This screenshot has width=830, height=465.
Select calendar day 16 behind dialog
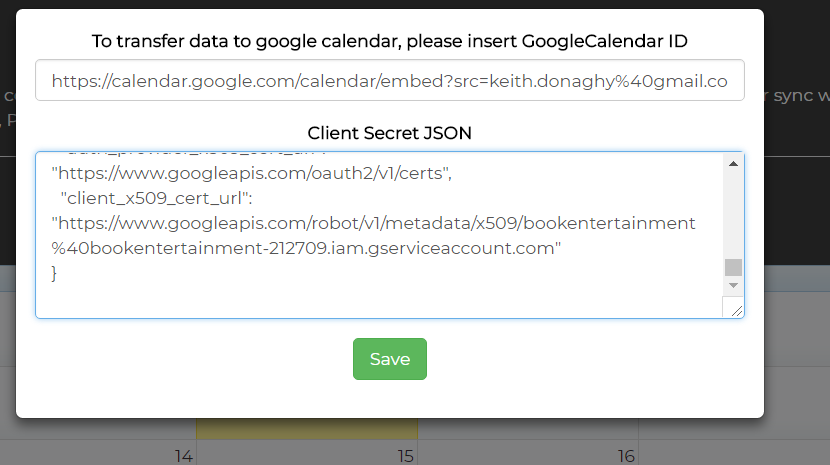(626, 455)
